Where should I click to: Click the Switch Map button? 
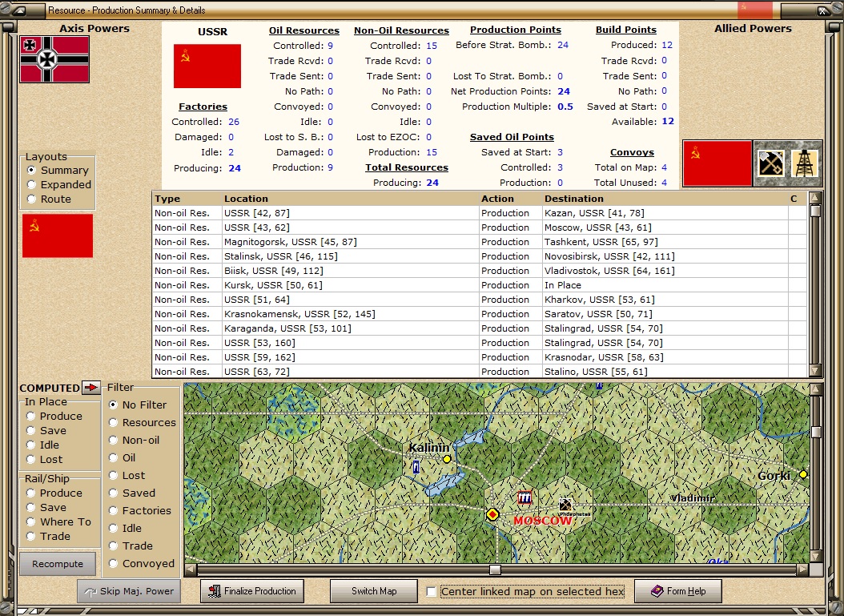click(x=374, y=591)
